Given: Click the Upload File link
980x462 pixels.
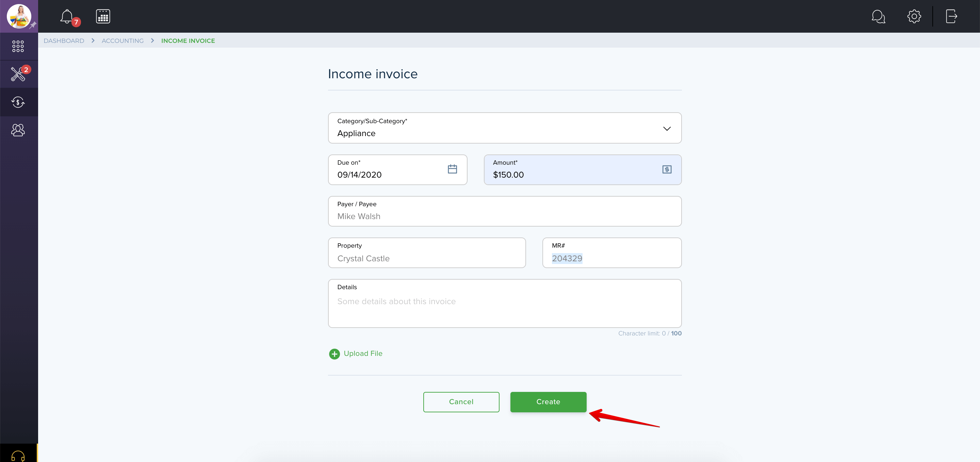Looking at the screenshot, I should (x=363, y=353).
